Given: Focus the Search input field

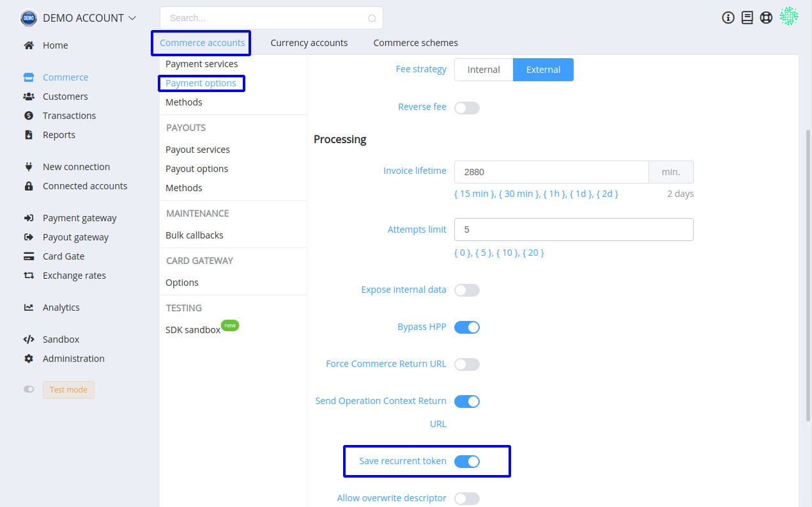Looking at the screenshot, I should click(x=271, y=18).
